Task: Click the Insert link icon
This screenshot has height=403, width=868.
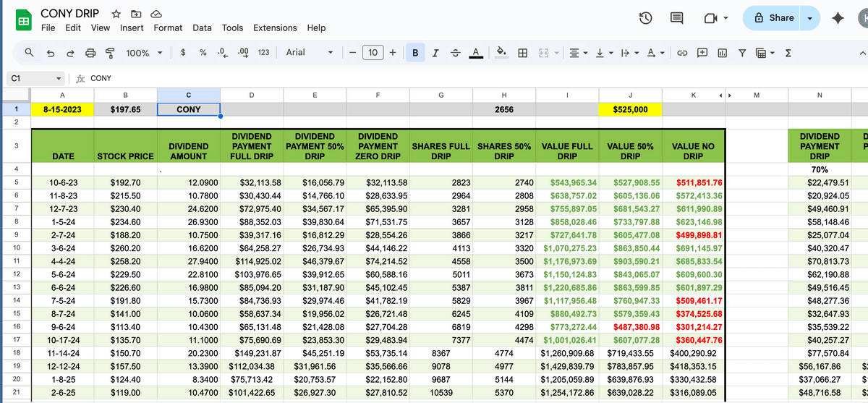Action: (682, 53)
